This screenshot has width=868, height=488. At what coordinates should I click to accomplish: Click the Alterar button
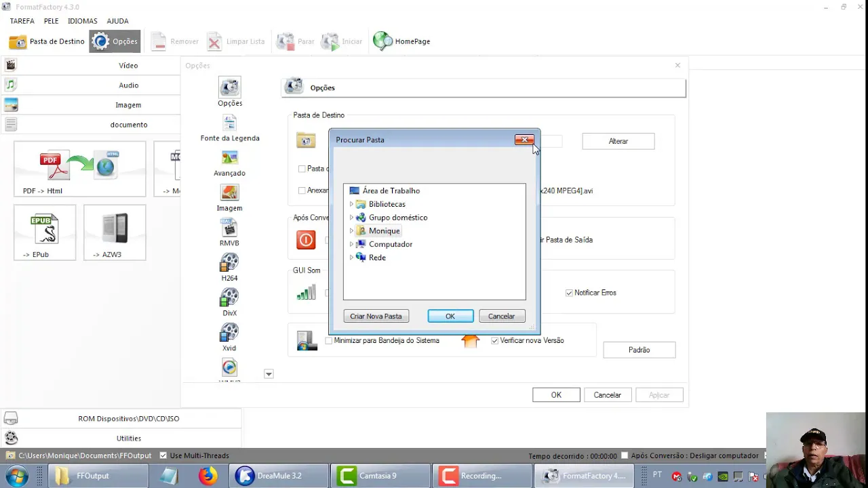click(x=618, y=141)
